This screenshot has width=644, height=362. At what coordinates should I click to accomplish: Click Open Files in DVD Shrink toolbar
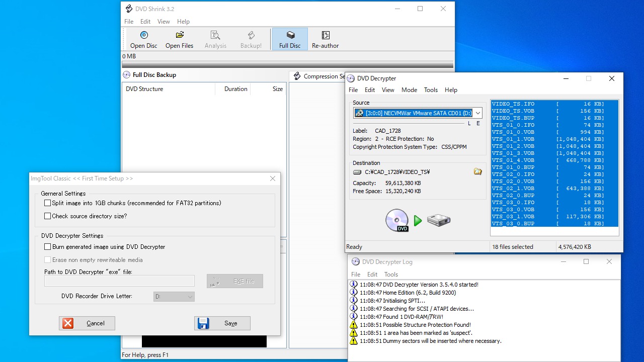click(179, 39)
